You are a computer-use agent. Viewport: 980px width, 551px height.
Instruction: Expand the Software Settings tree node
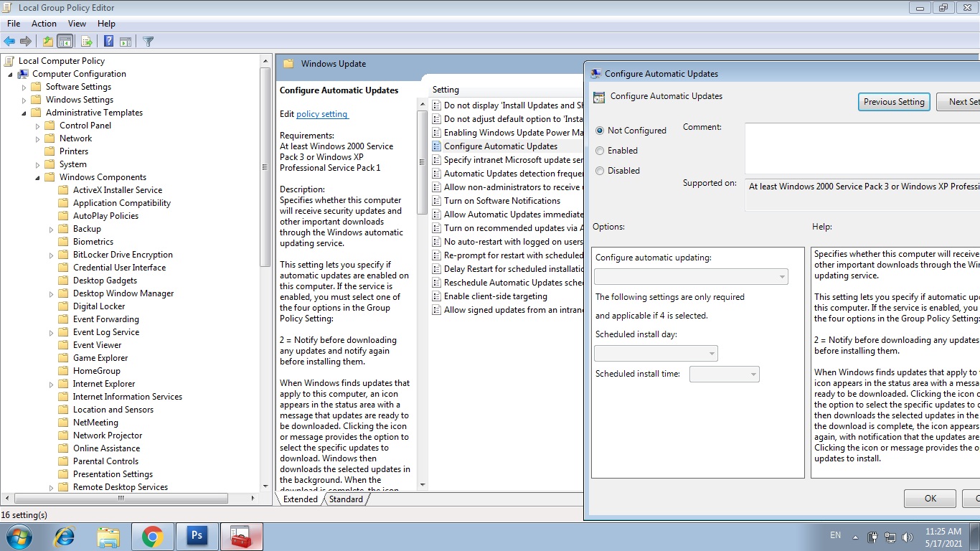[24, 87]
